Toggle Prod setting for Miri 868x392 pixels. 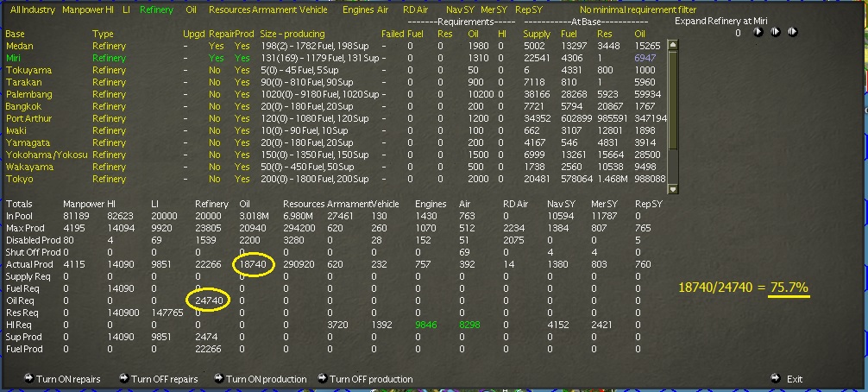point(242,58)
